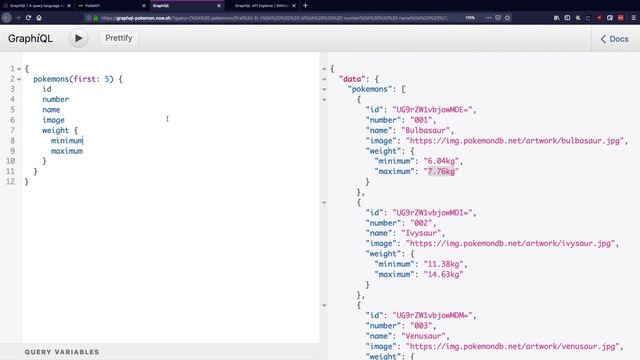The height and width of the screenshot is (360, 640).
Task: Click the browser forward arrow
Action: pyautogui.click(x=18, y=18)
